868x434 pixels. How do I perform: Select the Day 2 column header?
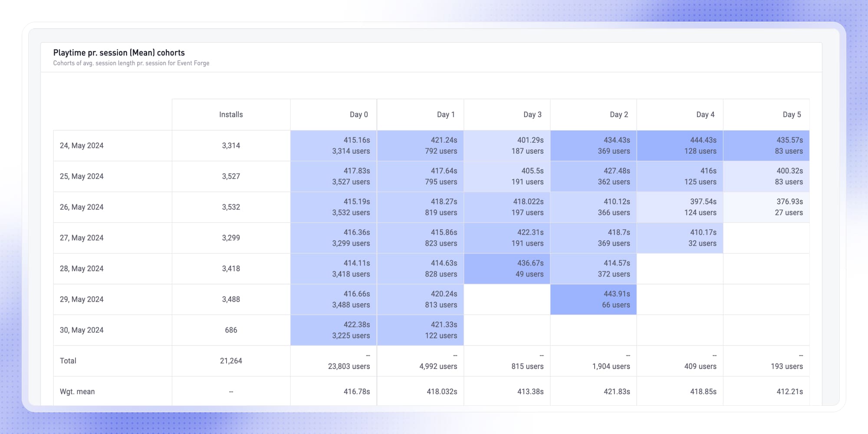[619, 114]
